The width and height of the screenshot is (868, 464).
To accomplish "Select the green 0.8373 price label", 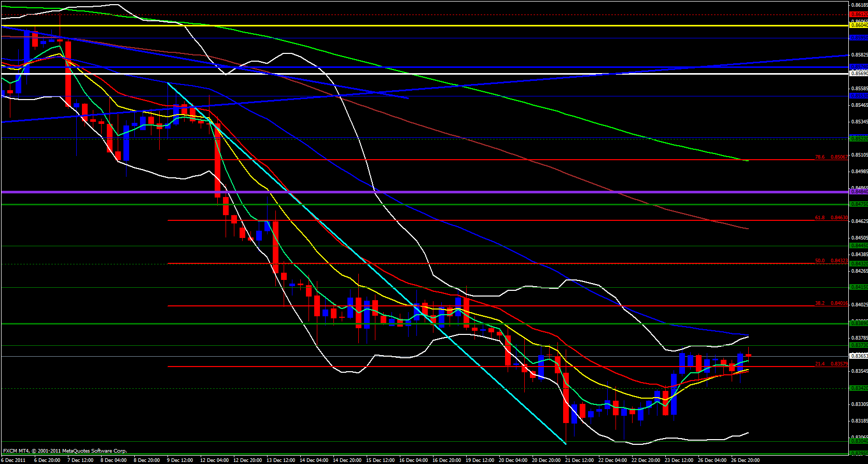I will [859, 345].
